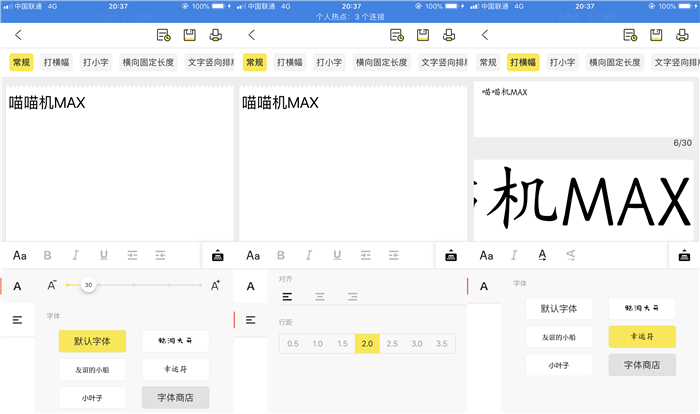Image resolution: width=700 pixels, height=414 pixels.
Task: Select 打小字 mode tab on middle screen
Action: pos(329,62)
